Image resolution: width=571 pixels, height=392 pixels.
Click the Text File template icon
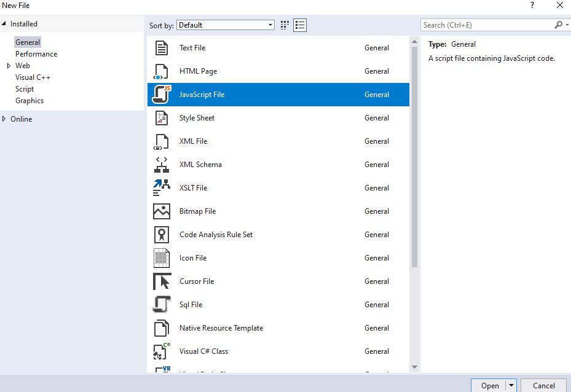[161, 48]
